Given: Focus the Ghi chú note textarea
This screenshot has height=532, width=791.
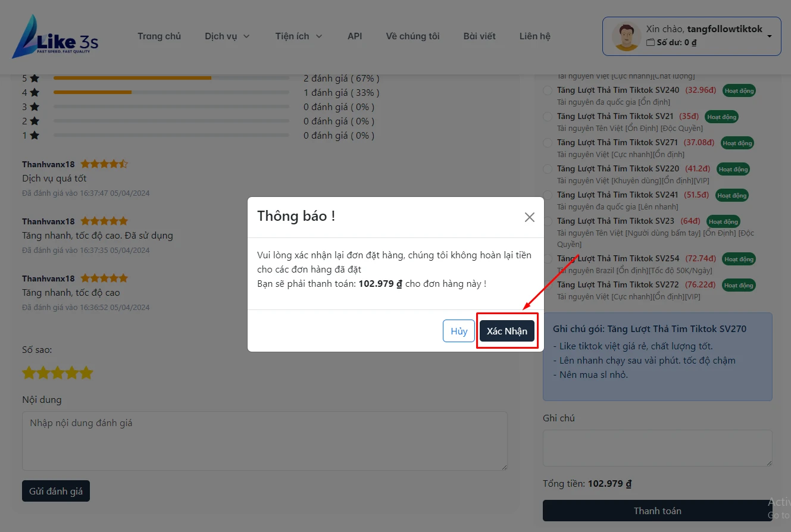Looking at the screenshot, I should click(658, 448).
